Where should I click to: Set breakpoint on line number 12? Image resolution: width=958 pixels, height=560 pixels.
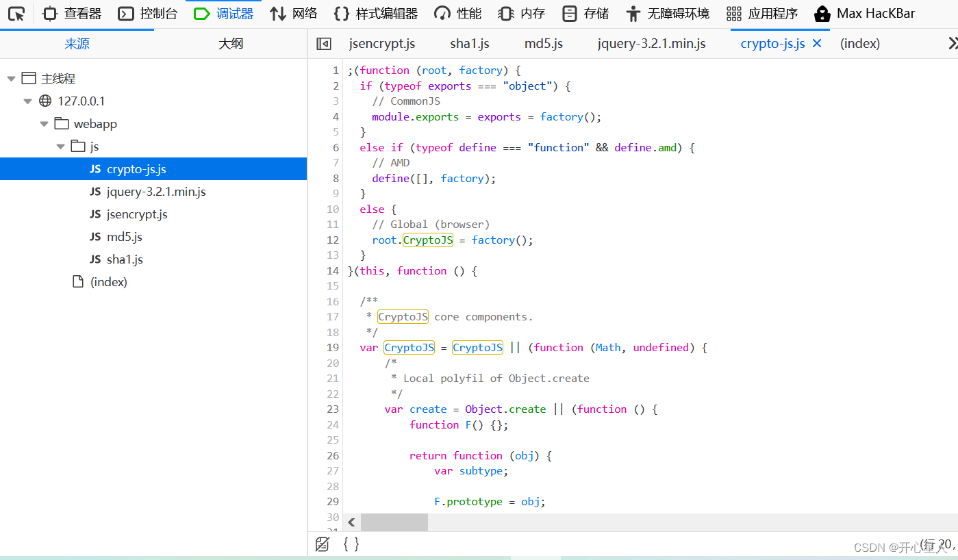coord(333,240)
